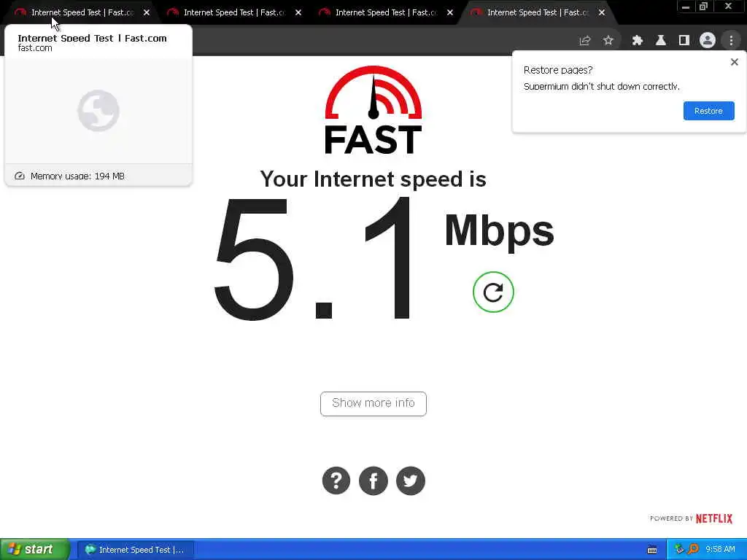This screenshot has height=560, width=747.
Task: Open the Windows start menu
Action: 35,549
